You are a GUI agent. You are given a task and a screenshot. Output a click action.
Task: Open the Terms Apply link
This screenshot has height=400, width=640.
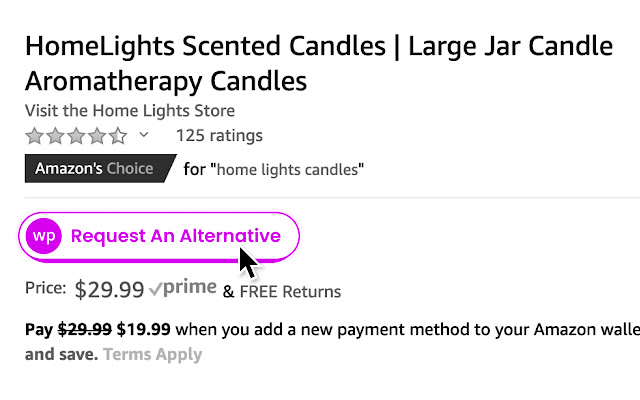[x=152, y=354]
